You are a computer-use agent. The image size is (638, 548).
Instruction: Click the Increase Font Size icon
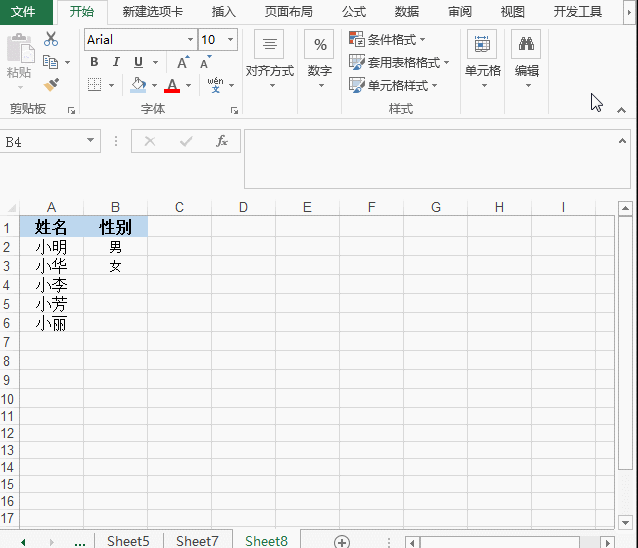[x=183, y=62]
